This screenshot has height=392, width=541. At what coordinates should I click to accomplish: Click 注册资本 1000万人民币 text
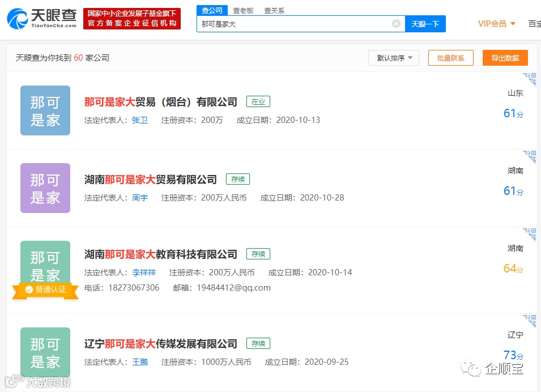coord(206,362)
